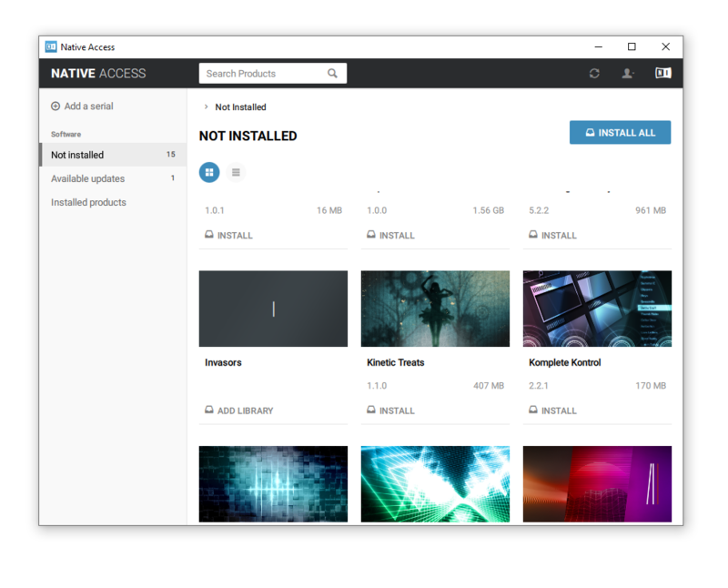Click the blue pixelated waveform thumbnail

point(273,484)
